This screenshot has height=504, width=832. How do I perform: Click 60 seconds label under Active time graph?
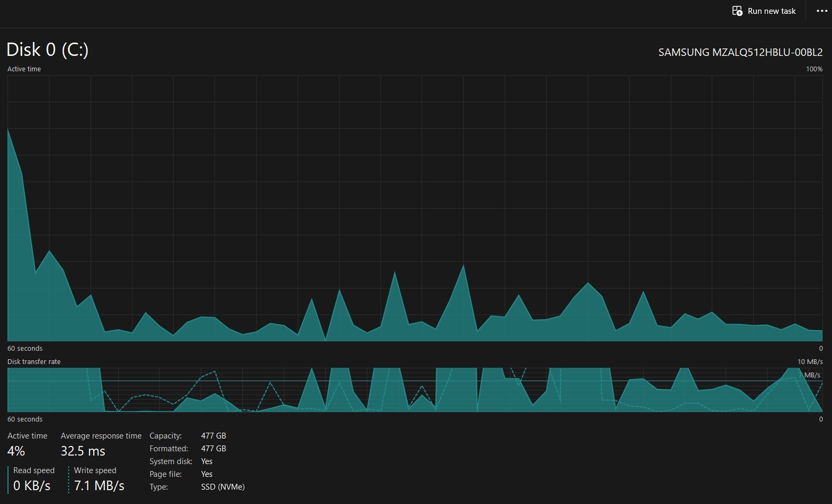pyautogui.click(x=25, y=349)
